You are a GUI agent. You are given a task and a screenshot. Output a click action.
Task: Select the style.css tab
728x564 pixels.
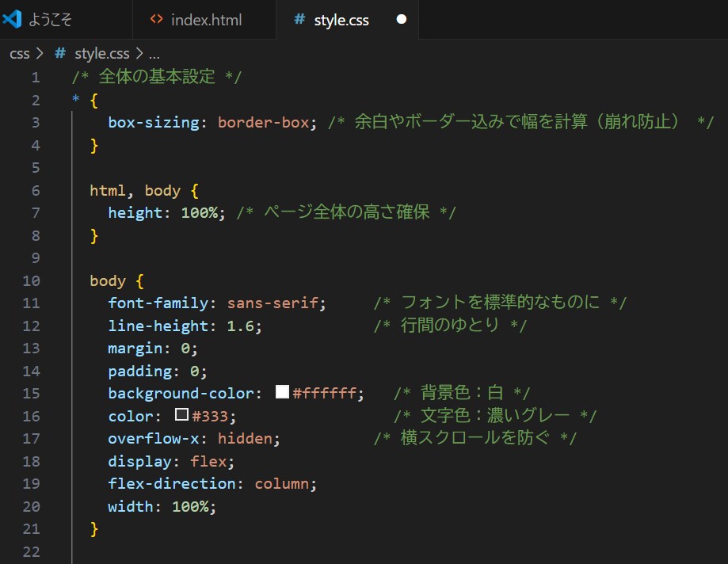[347, 20]
